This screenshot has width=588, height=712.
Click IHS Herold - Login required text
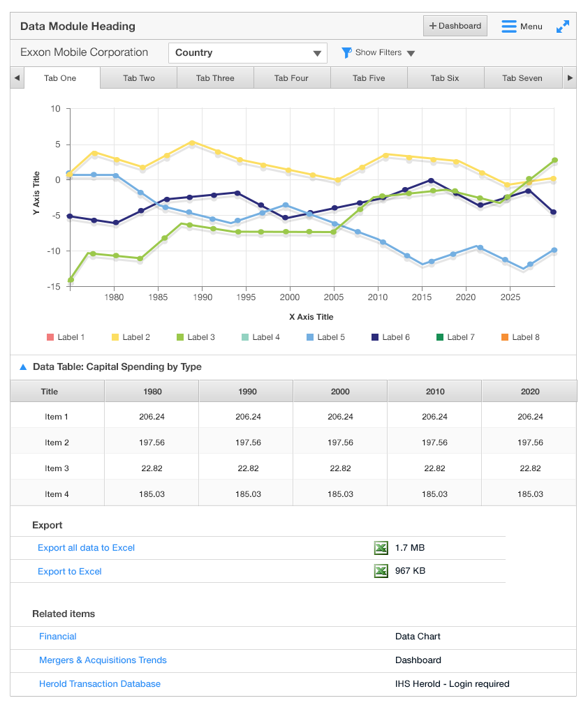452,684
